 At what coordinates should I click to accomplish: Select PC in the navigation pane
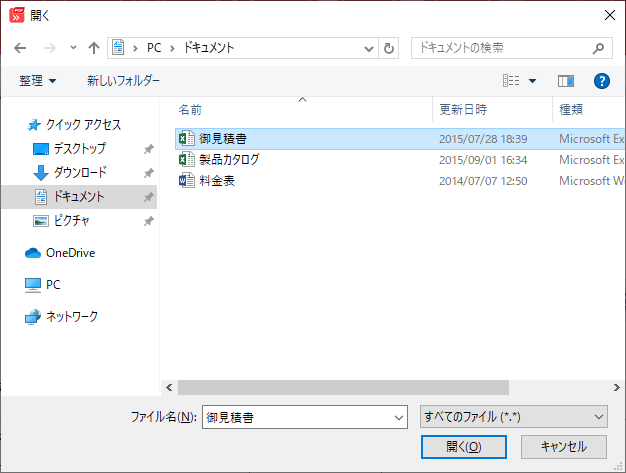pos(53,285)
